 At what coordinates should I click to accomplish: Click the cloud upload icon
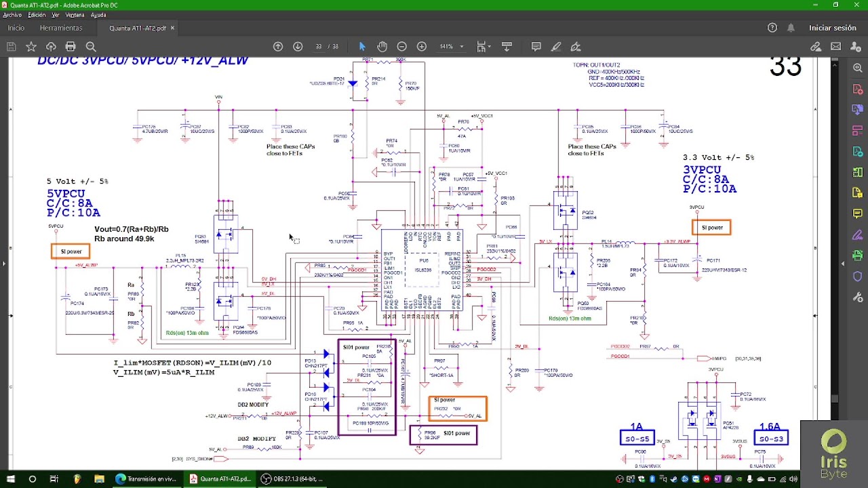[51, 47]
